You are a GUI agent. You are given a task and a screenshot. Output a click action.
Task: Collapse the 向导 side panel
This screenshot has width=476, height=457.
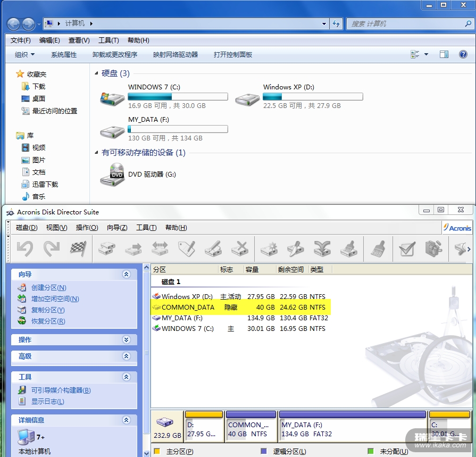(x=127, y=274)
